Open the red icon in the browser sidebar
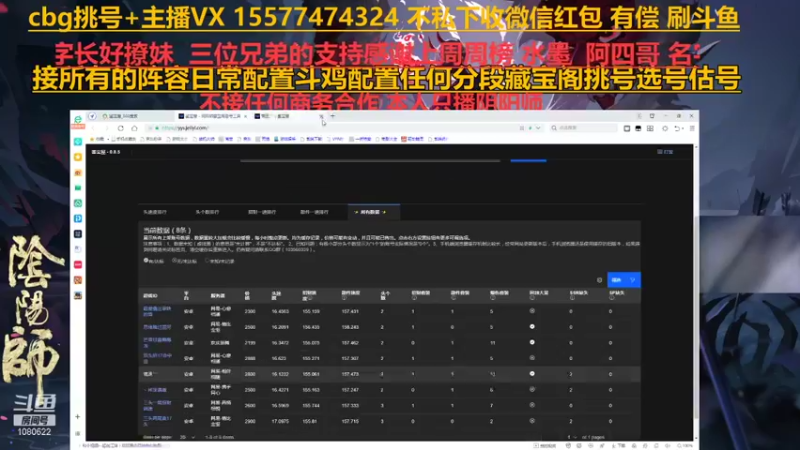Image resolution: width=800 pixels, height=450 pixels. point(78,264)
